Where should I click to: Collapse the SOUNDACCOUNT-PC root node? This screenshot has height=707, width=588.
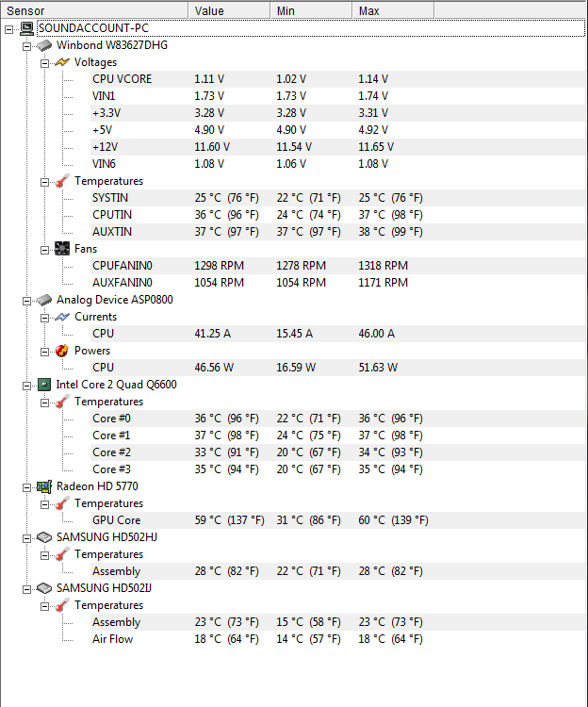pos(9,29)
